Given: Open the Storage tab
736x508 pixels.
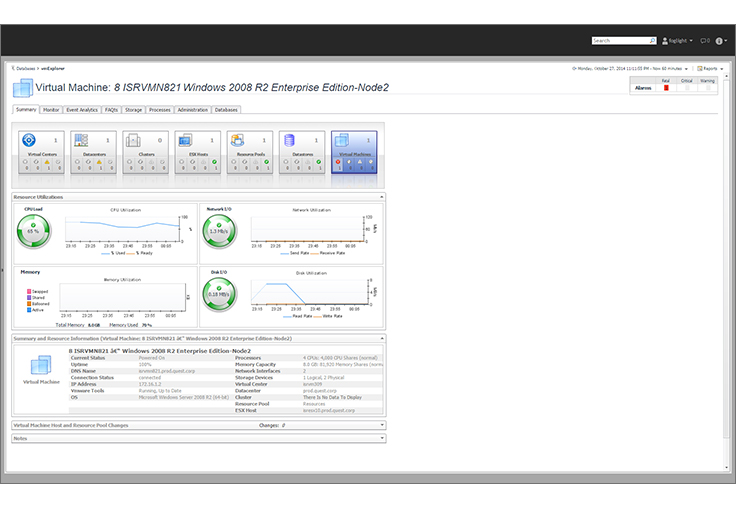Looking at the screenshot, I should (x=133, y=110).
